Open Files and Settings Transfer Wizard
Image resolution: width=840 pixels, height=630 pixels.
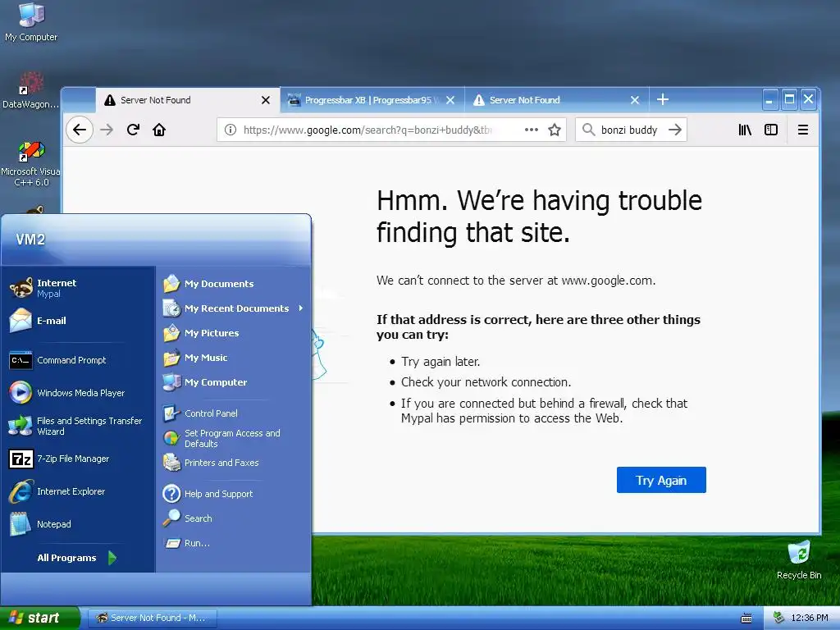[x=78, y=426]
